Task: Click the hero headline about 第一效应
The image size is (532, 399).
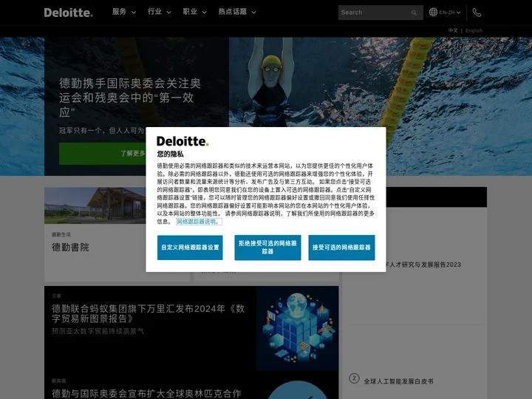Action: (130, 98)
